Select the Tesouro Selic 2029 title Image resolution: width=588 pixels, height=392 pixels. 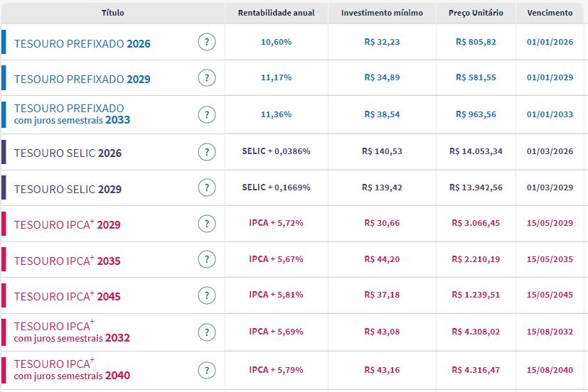point(68,190)
